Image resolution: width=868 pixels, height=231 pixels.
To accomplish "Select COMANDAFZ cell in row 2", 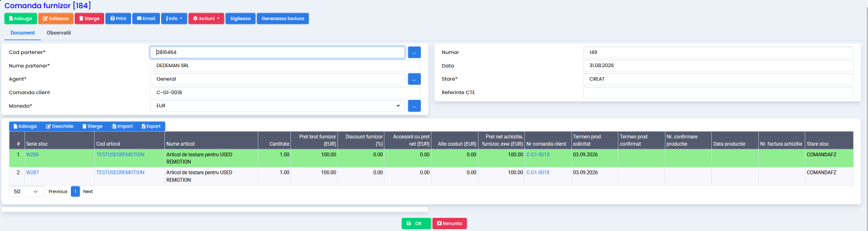I will (828, 176).
